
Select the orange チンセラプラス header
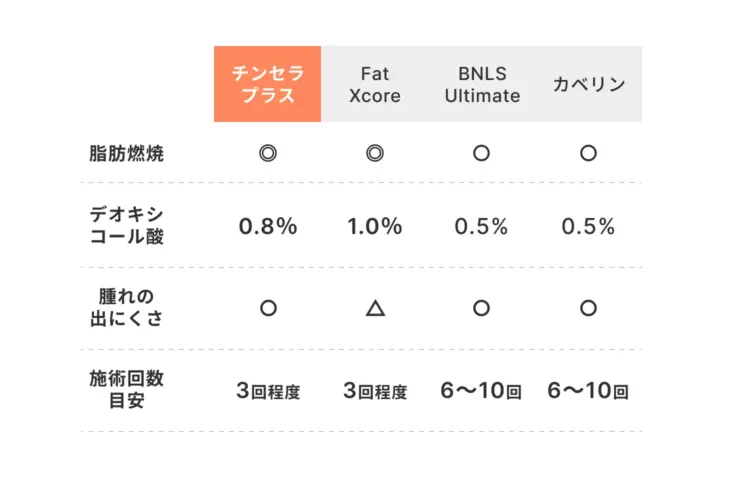pos(267,84)
